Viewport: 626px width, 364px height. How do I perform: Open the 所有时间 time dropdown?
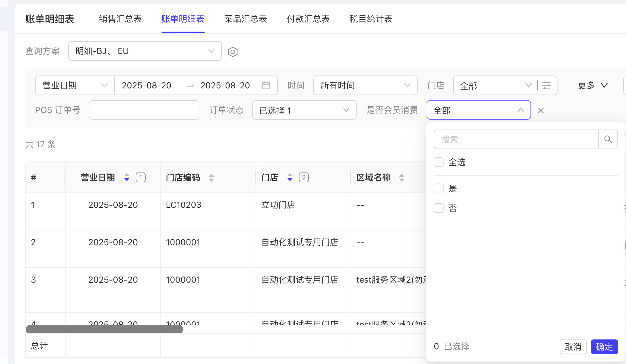(365, 85)
